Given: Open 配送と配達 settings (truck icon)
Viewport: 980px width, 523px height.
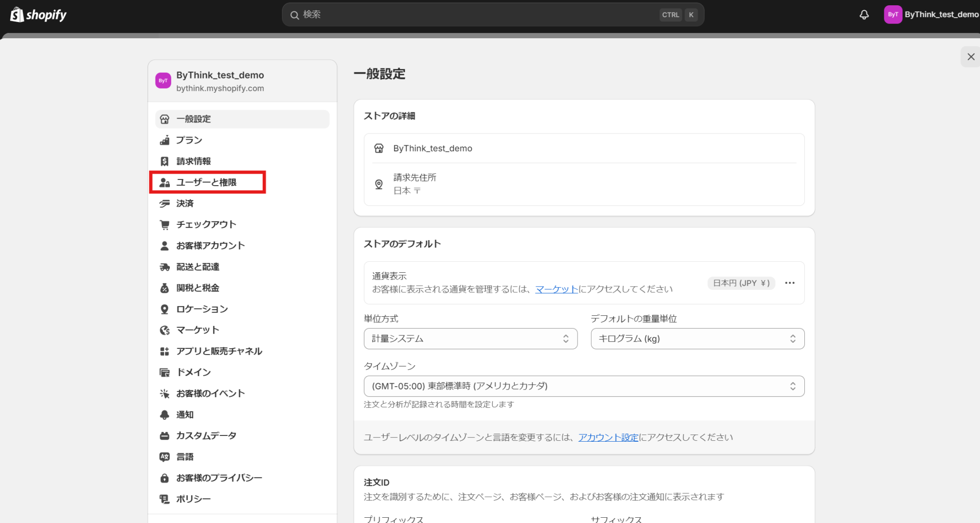Looking at the screenshot, I should click(x=198, y=267).
